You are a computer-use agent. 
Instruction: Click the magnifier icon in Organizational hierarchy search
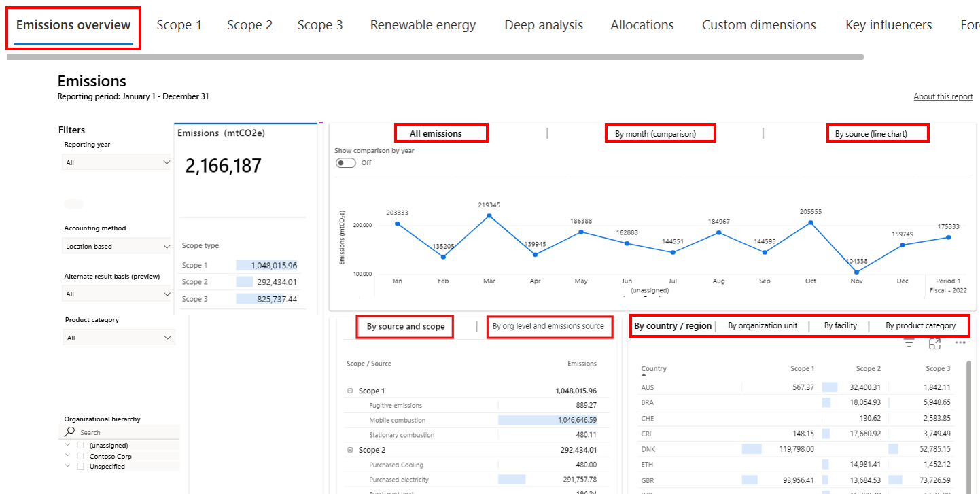pos(70,431)
